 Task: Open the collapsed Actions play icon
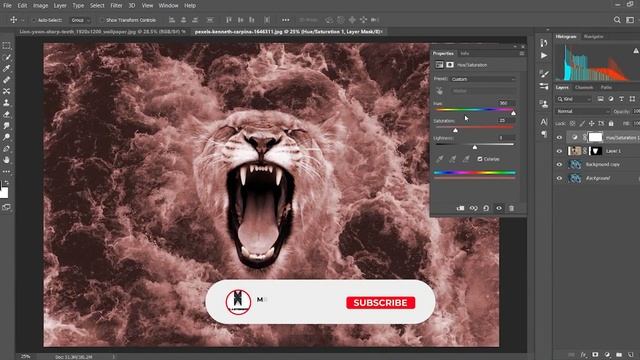click(x=544, y=55)
